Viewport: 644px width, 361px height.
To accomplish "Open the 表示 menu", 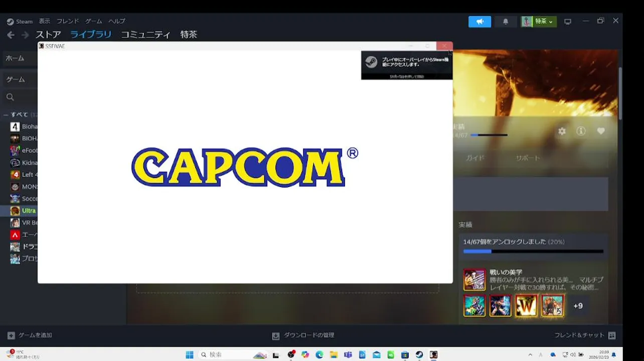I will (x=45, y=21).
